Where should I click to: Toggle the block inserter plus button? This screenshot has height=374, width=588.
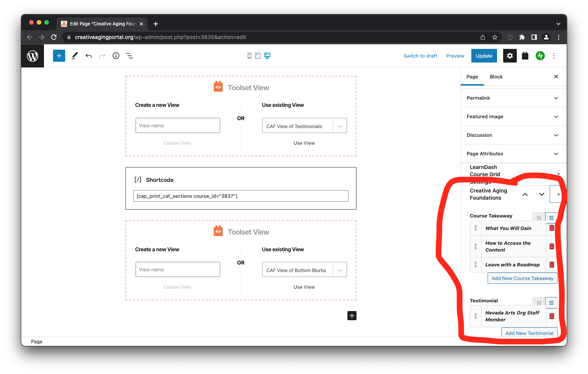click(59, 56)
